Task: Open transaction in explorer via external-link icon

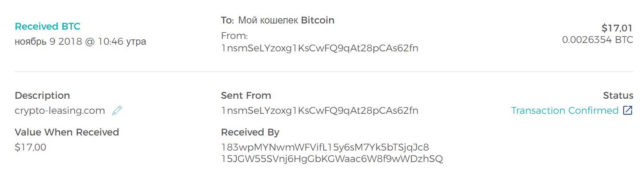Action: pyautogui.click(x=628, y=111)
